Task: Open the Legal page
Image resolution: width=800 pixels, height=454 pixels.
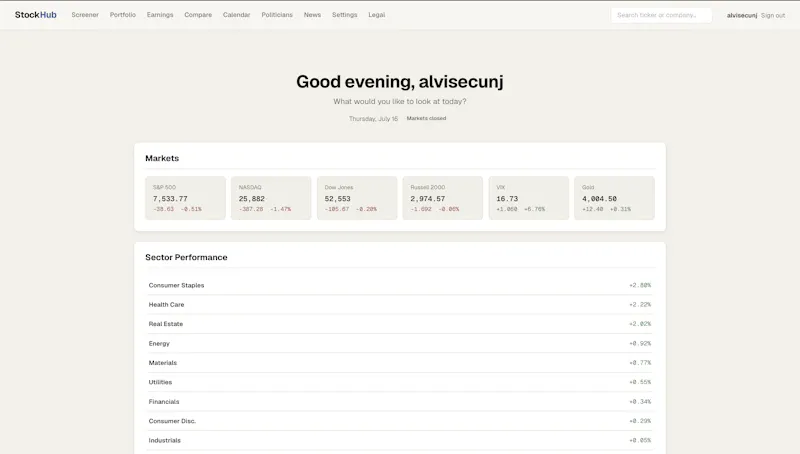Action: click(377, 15)
